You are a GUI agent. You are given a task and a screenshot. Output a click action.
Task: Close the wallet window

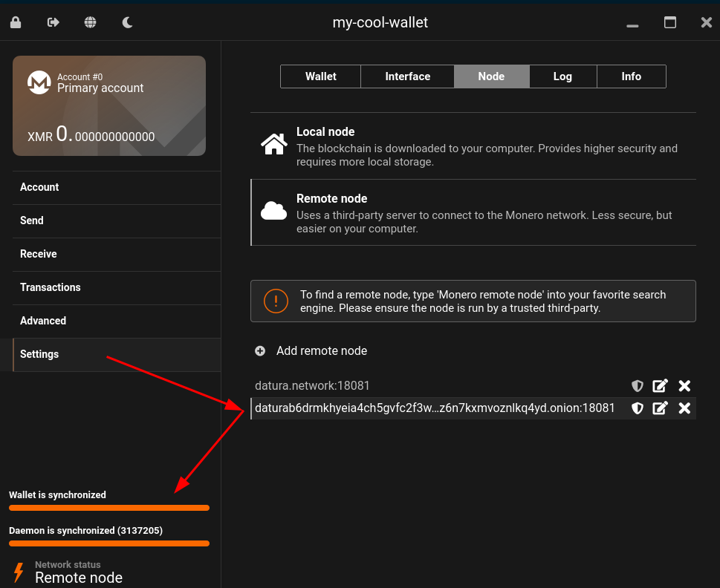(707, 22)
